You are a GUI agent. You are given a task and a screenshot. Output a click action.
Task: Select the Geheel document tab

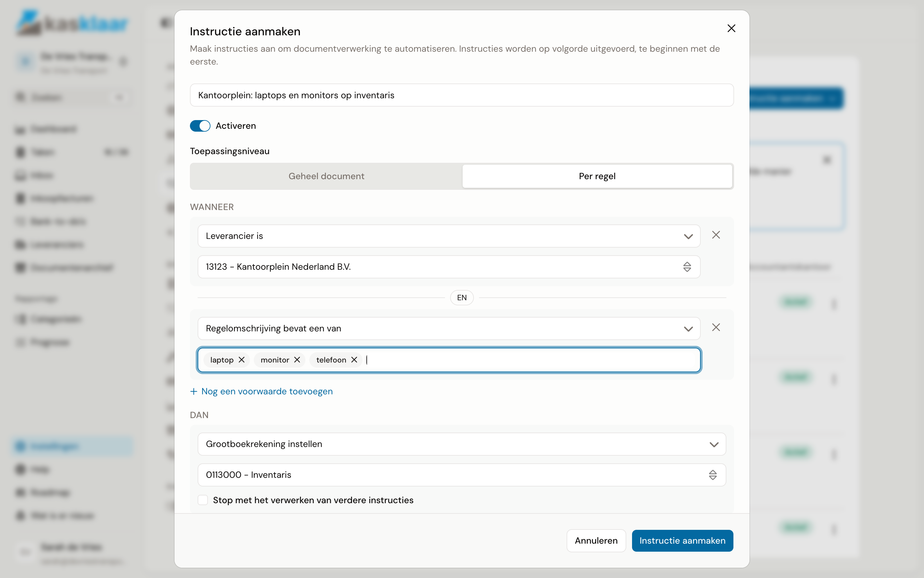pyautogui.click(x=327, y=176)
